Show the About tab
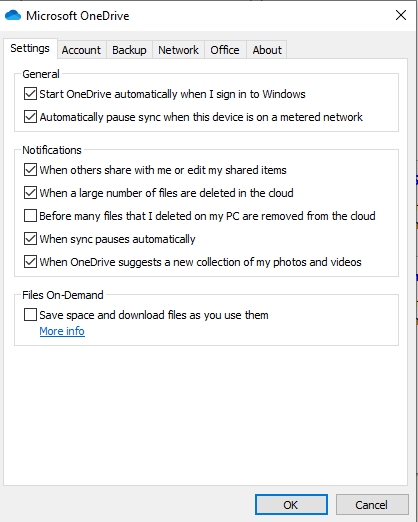Viewport: 418px width, 522px height. 267,50
